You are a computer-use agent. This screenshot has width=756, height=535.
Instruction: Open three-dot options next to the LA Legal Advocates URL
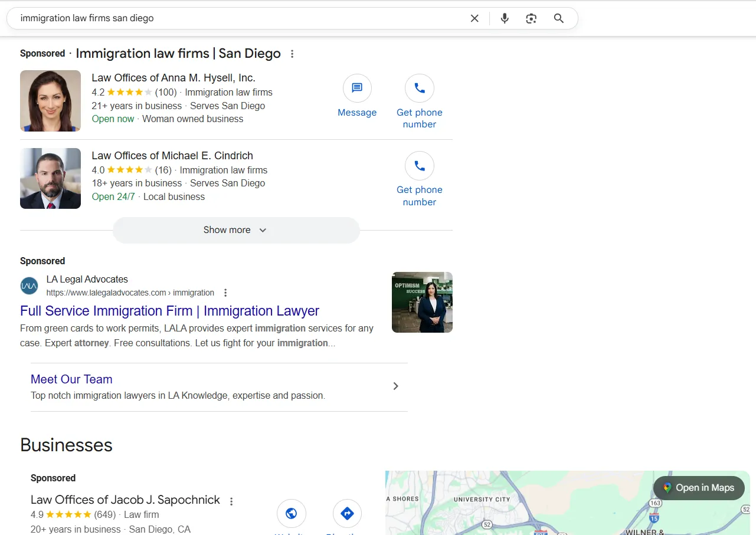pyautogui.click(x=225, y=293)
